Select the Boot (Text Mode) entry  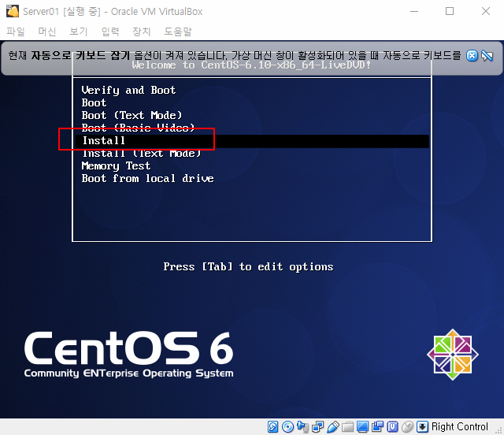click(132, 115)
